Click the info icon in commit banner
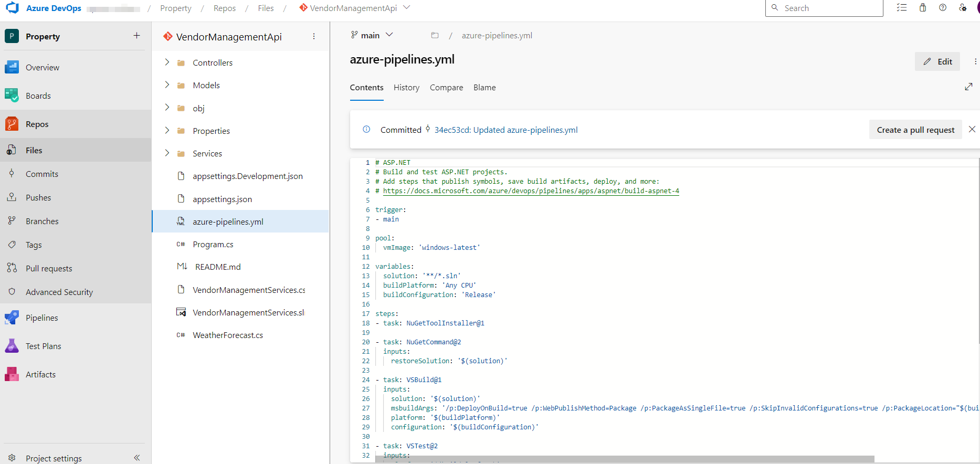Screen dimensions: 980x464 pyautogui.click(x=366, y=129)
